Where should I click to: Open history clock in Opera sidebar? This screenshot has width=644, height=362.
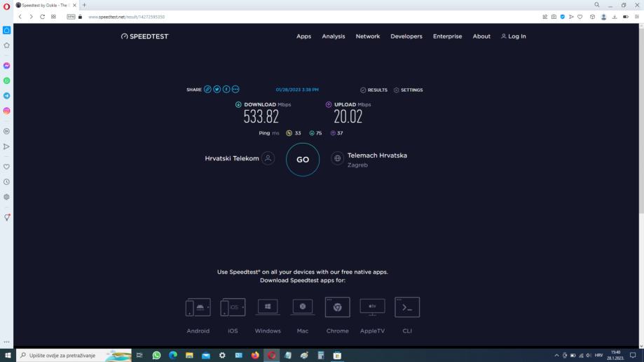click(x=6, y=182)
